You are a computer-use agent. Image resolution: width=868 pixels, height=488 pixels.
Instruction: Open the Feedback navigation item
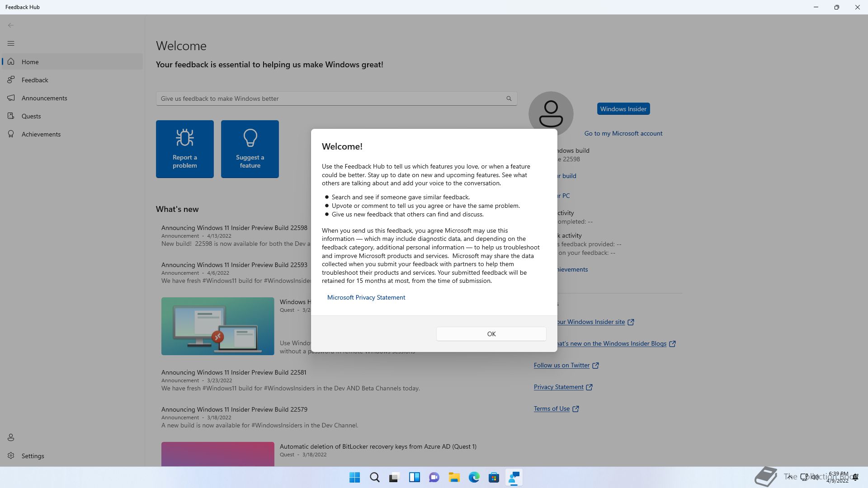point(72,80)
